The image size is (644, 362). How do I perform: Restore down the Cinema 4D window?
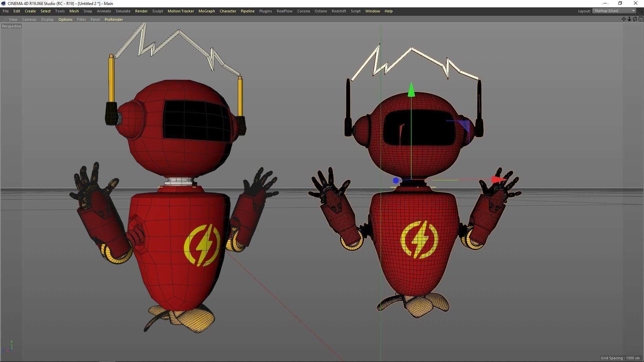click(x=620, y=3)
